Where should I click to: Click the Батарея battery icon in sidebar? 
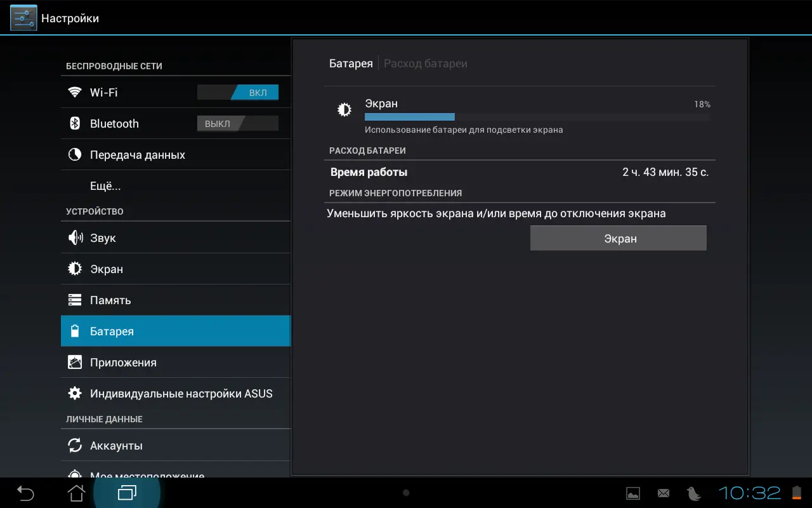75,331
